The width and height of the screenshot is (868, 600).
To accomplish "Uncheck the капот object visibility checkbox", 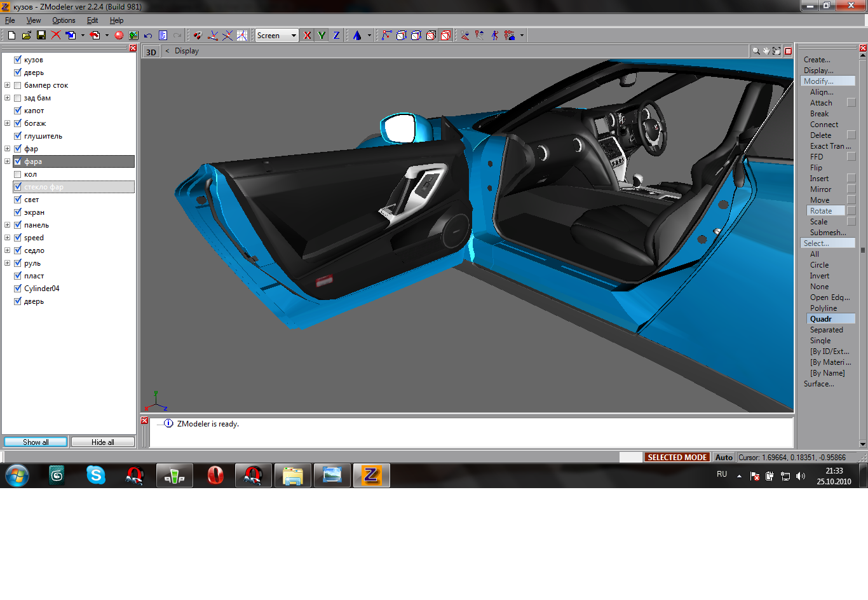I will pos(18,111).
